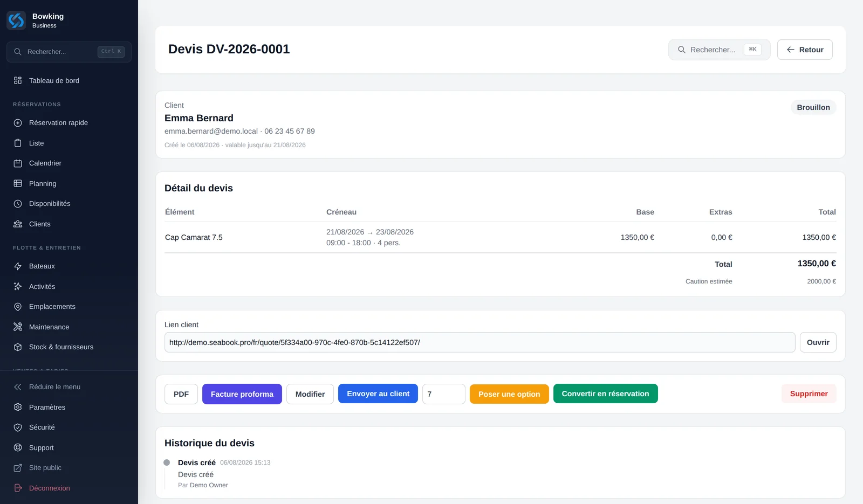Open the Stock & fournisseurs box icon
863x504 pixels.
point(18,347)
